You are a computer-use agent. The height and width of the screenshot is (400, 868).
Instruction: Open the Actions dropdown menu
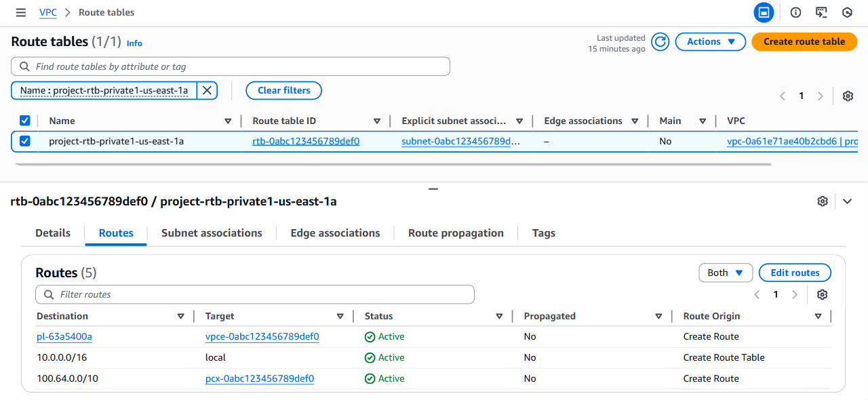pos(710,42)
